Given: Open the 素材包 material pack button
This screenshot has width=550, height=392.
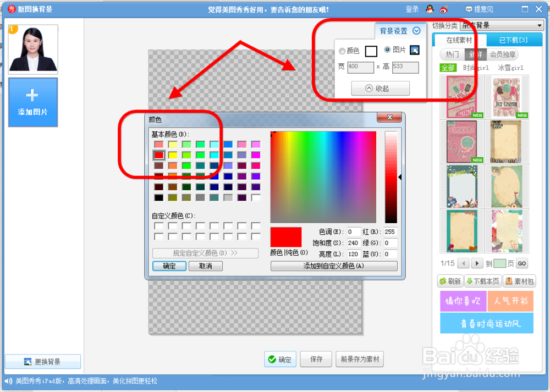Looking at the screenshot, I should [x=520, y=281].
